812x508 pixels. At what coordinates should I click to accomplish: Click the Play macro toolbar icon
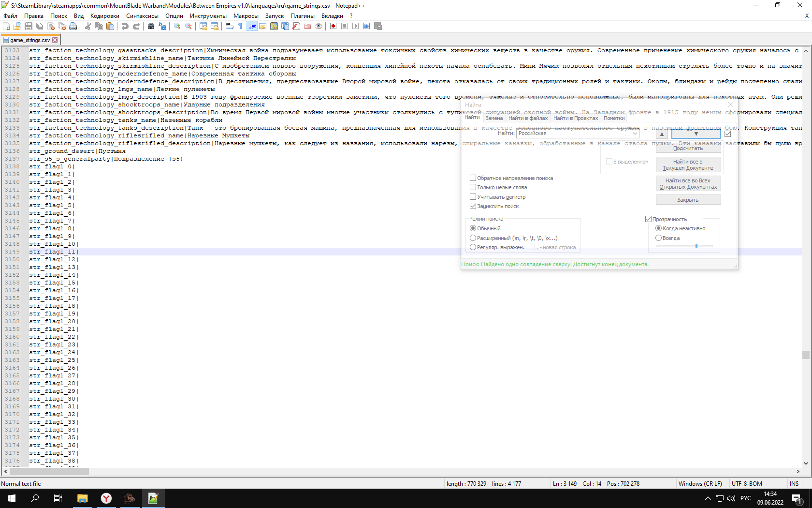(356, 26)
